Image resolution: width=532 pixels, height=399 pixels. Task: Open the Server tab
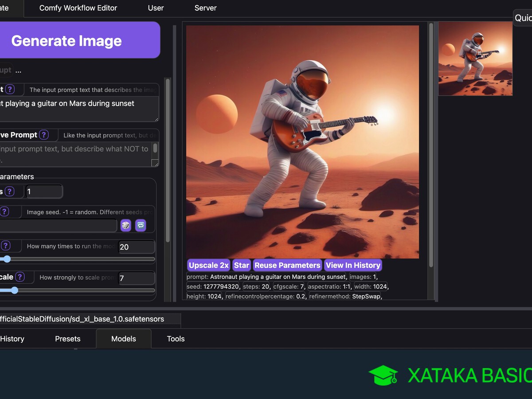pyautogui.click(x=205, y=8)
